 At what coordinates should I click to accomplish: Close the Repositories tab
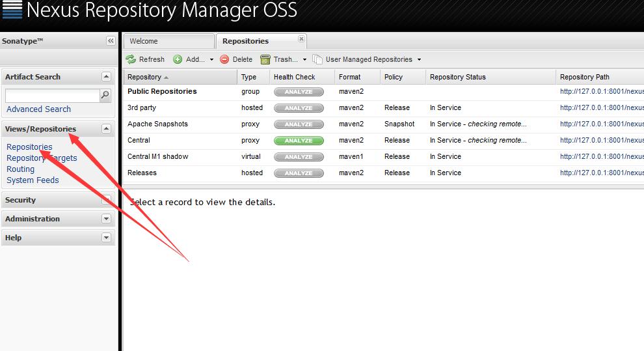tap(301, 38)
